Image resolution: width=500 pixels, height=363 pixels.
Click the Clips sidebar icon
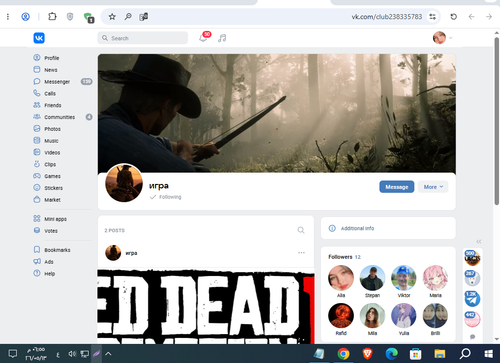[37, 164]
